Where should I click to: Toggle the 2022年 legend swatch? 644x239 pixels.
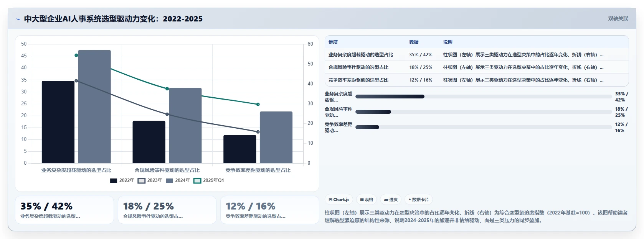tap(114, 181)
